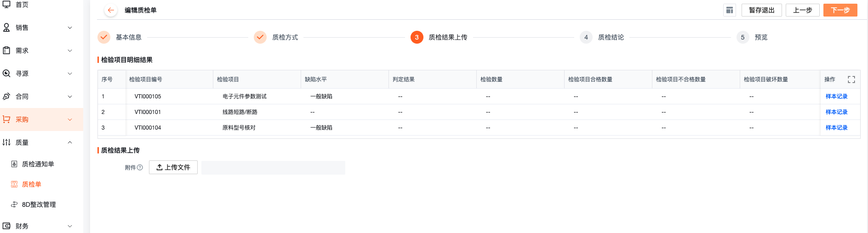Viewport: 868px width, 233px height.
Task: Click the 上传文件 upload button
Action: [x=173, y=167]
